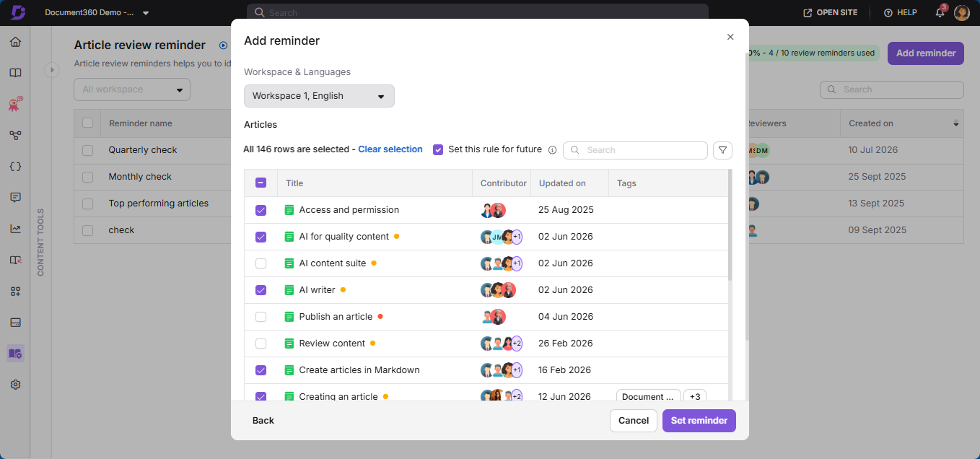Open the Document360 Demo project dropdown
Image resolution: width=980 pixels, height=459 pixels.
tap(97, 13)
